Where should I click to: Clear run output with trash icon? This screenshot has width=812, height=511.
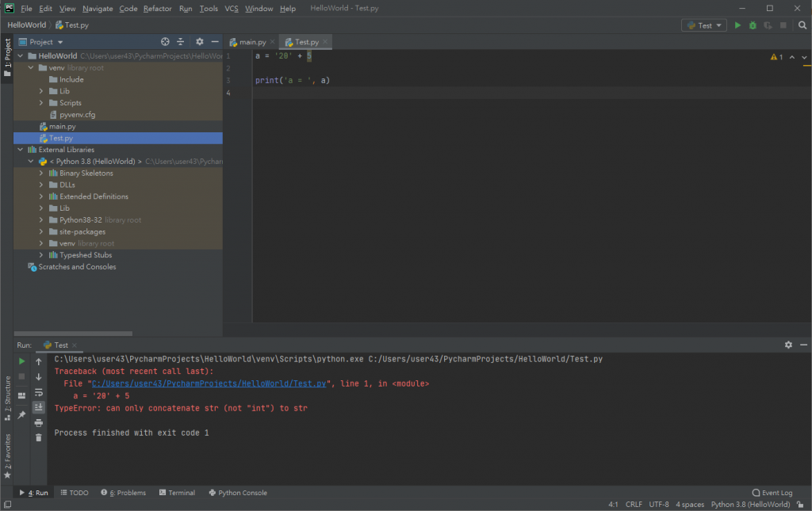(x=38, y=437)
